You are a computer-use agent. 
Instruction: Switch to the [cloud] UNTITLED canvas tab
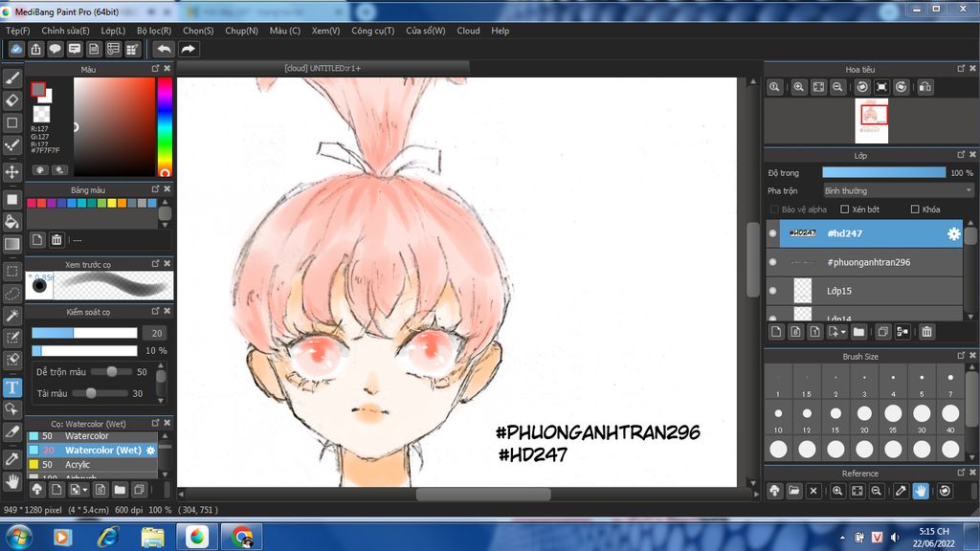click(x=323, y=68)
